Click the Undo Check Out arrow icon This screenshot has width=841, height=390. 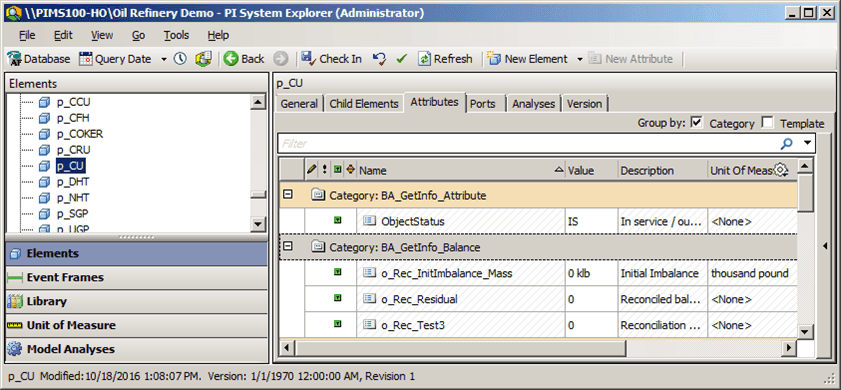[379, 59]
